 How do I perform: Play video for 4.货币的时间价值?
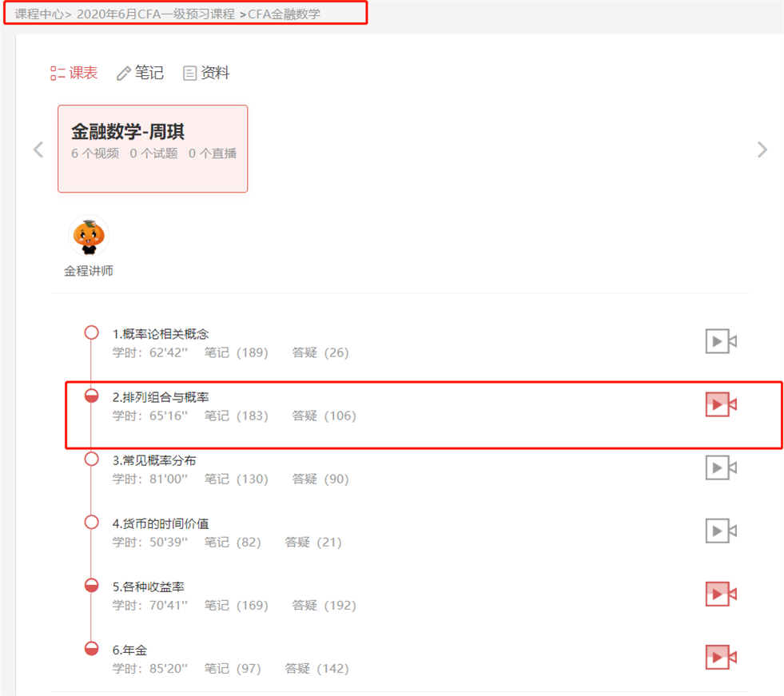click(x=721, y=531)
